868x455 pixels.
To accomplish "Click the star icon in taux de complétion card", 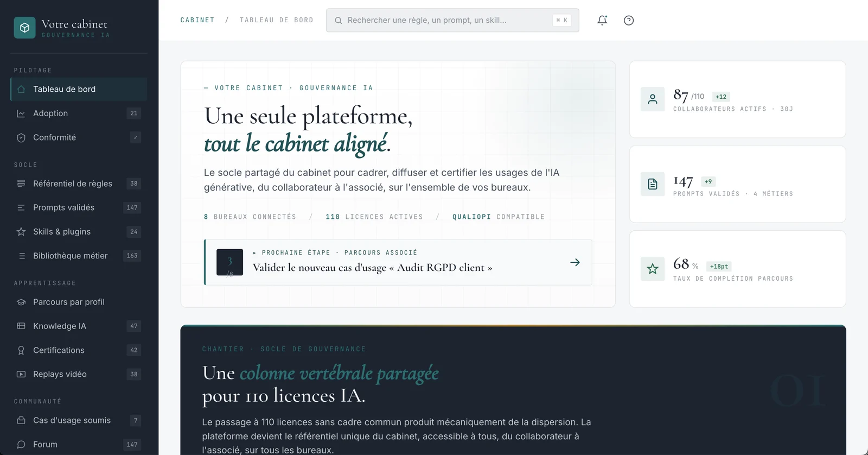I will coord(653,269).
